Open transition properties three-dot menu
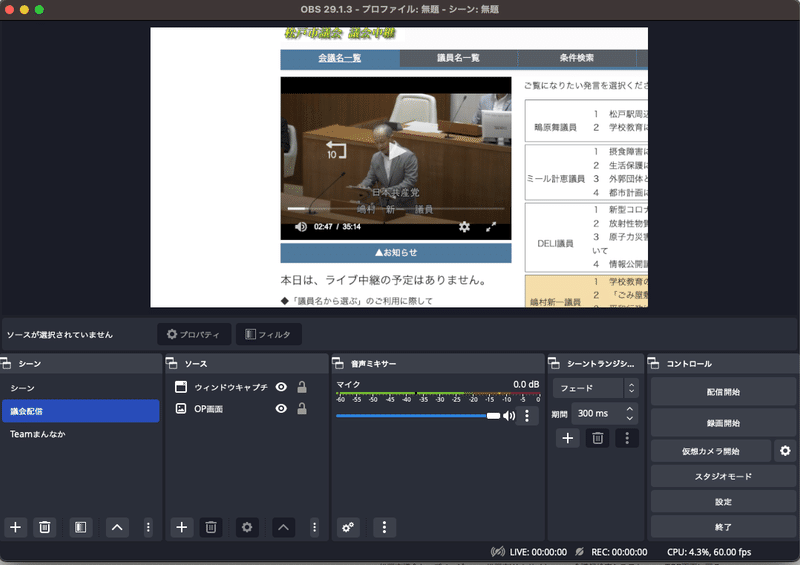The height and width of the screenshot is (565, 800). click(x=627, y=438)
